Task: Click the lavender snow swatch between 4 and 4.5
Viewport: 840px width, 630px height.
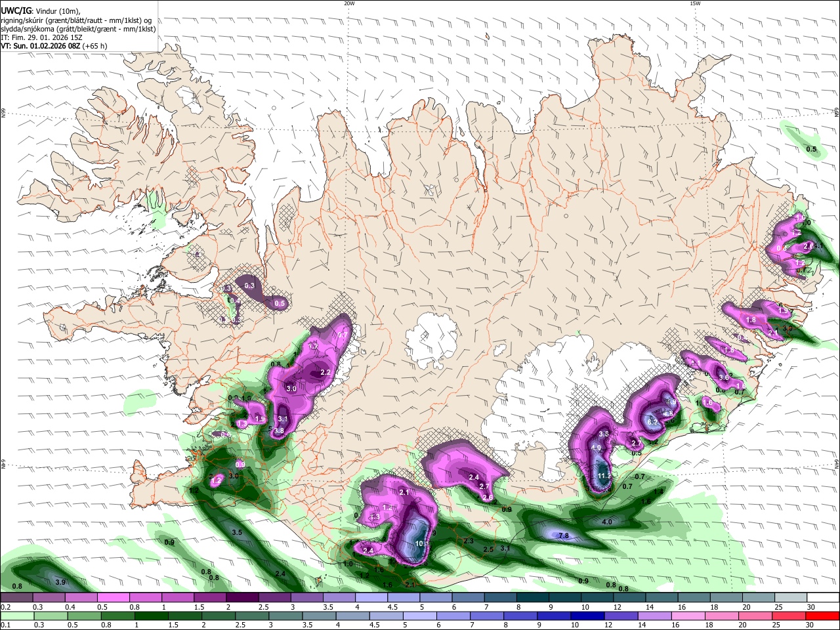Action: click(x=371, y=598)
